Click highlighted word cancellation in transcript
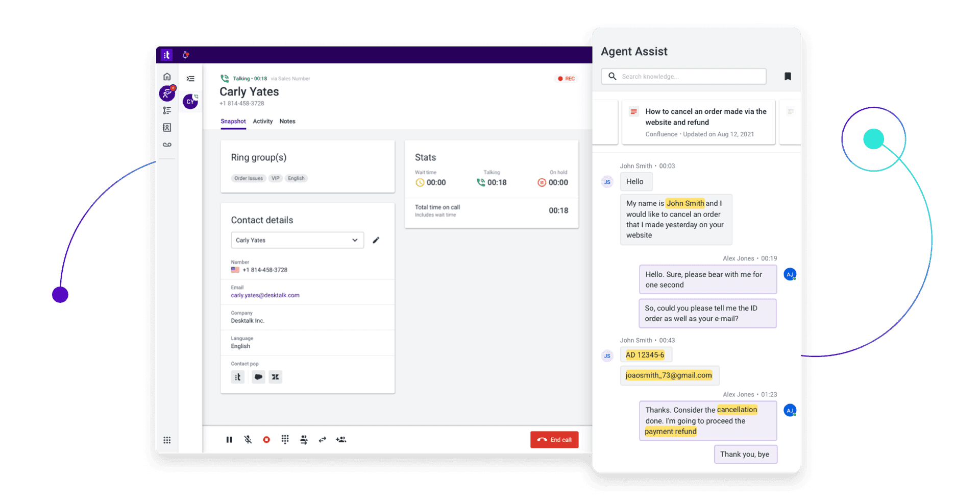980x499 pixels. [x=737, y=410]
